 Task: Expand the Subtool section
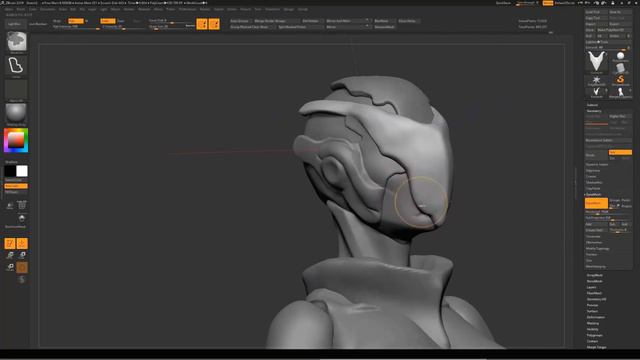pos(592,105)
